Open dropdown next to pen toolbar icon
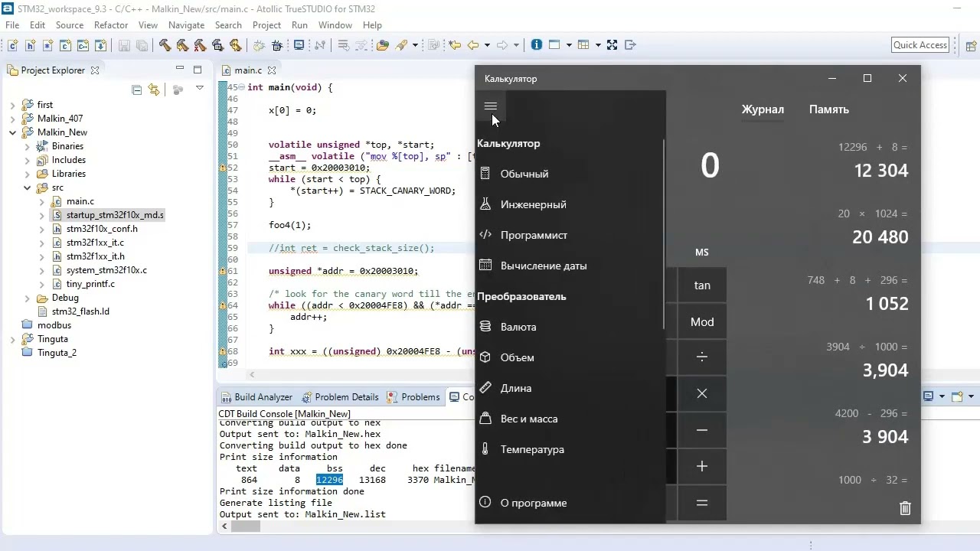 pos(415,45)
